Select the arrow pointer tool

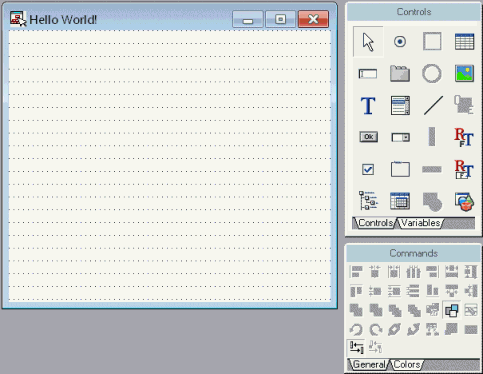tap(368, 42)
